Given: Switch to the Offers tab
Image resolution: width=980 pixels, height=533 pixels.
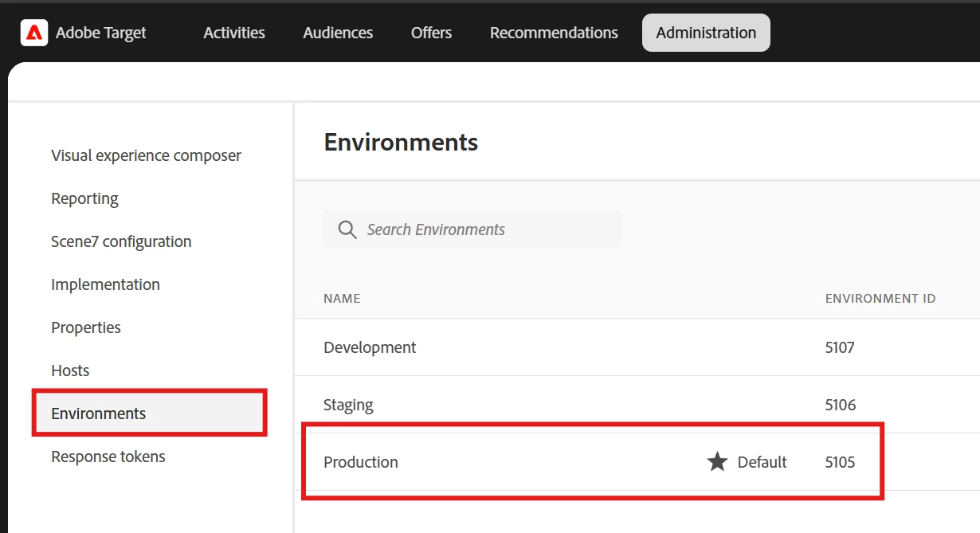Looking at the screenshot, I should [431, 33].
